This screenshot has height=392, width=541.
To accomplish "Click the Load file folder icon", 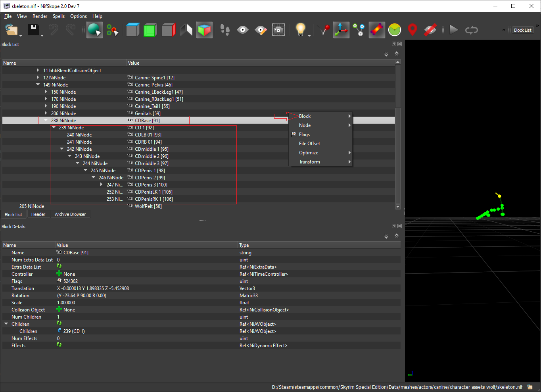I will click(12, 30).
